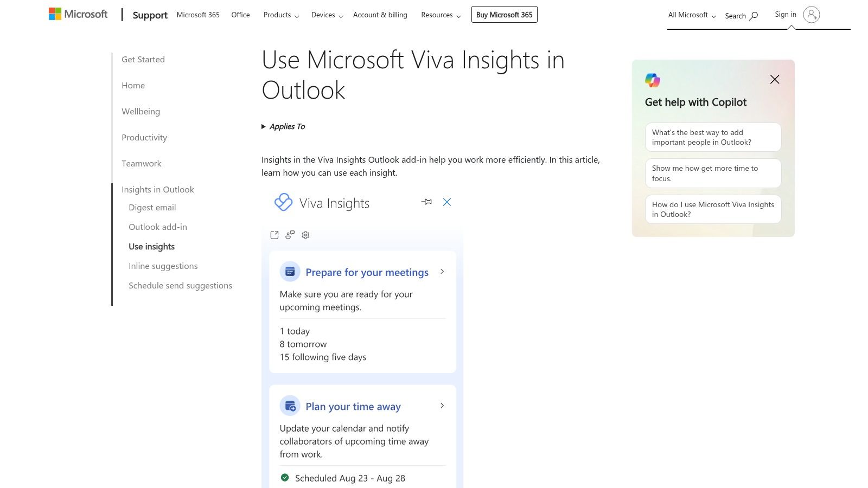
Task: Open Outlook add-in sidebar link
Action: click(158, 227)
